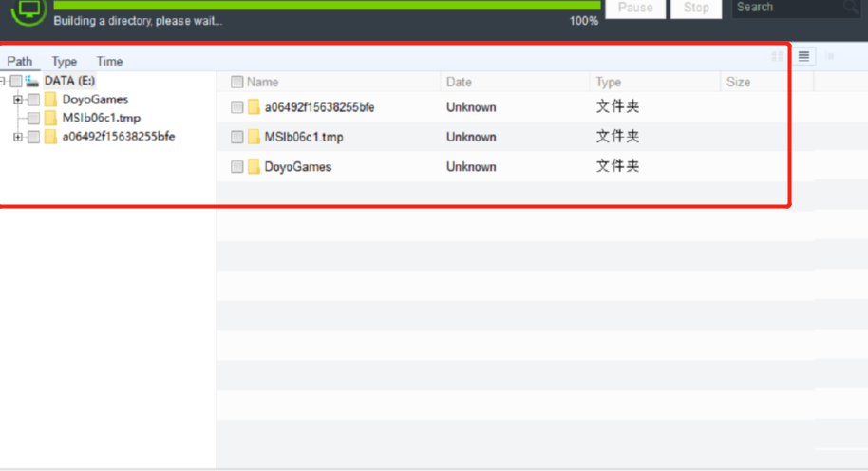This screenshot has width=868, height=471.
Task: Tick the Name column select-all checkbox
Action: [236, 82]
